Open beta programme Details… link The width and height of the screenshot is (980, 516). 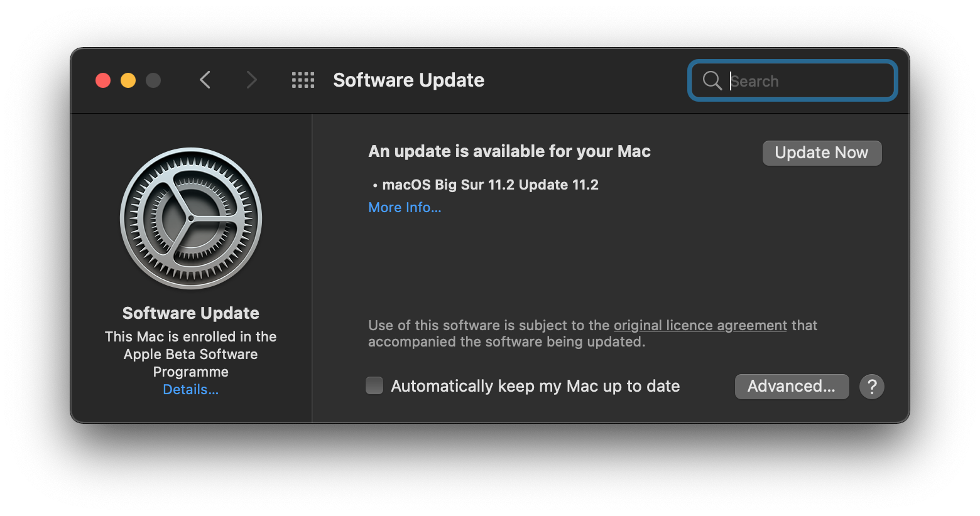point(190,390)
